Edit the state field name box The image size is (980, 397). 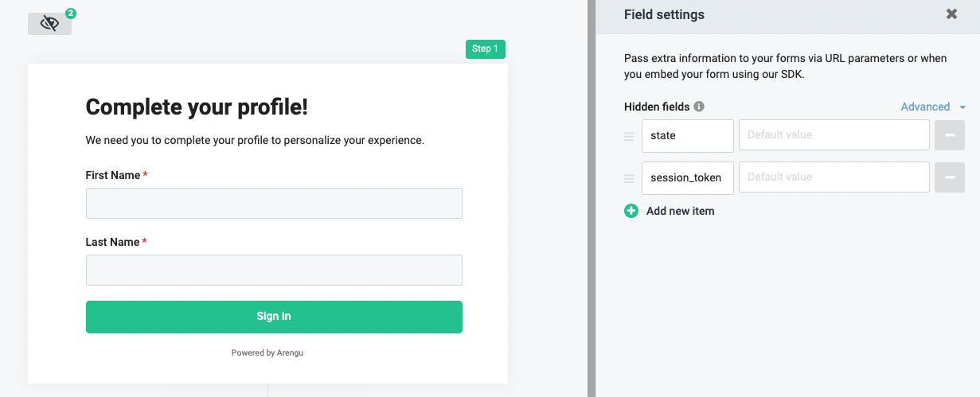(x=687, y=135)
